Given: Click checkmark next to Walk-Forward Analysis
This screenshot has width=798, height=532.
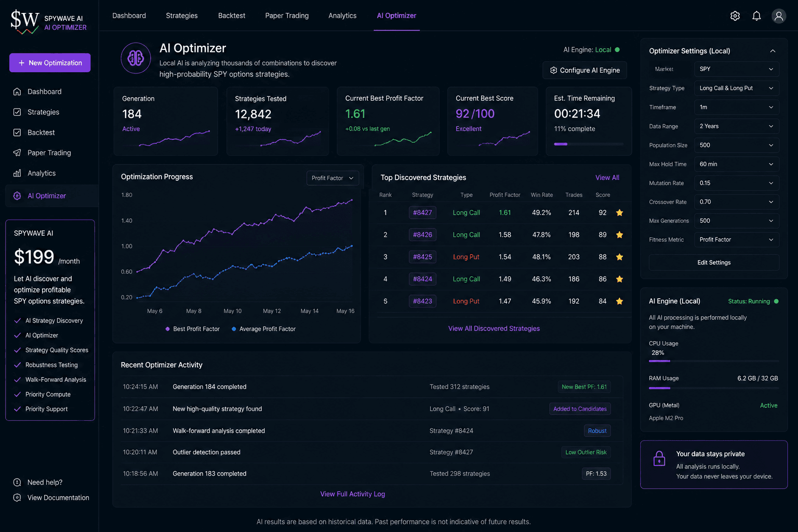Looking at the screenshot, I should tap(18, 380).
